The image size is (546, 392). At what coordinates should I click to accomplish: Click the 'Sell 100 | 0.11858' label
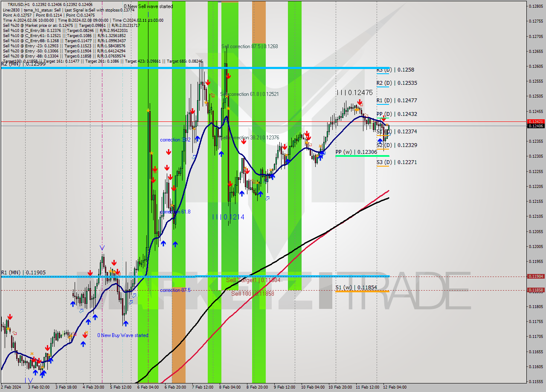tap(253, 294)
